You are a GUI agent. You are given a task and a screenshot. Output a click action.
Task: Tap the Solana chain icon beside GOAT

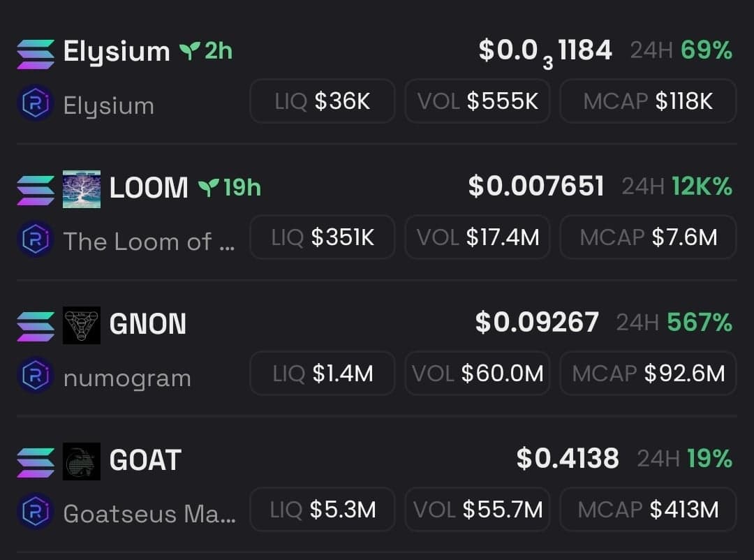point(35,462)
